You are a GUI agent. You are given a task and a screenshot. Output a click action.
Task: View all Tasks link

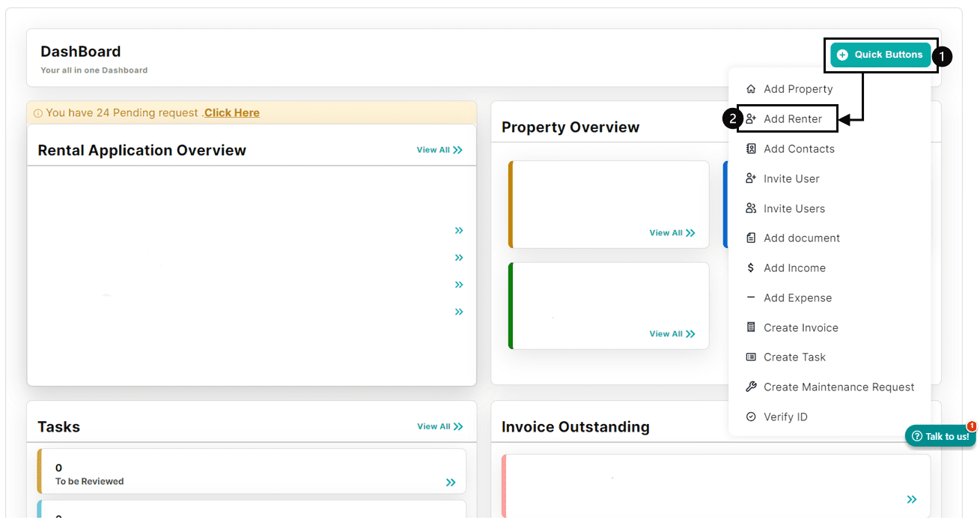(440, 426)
